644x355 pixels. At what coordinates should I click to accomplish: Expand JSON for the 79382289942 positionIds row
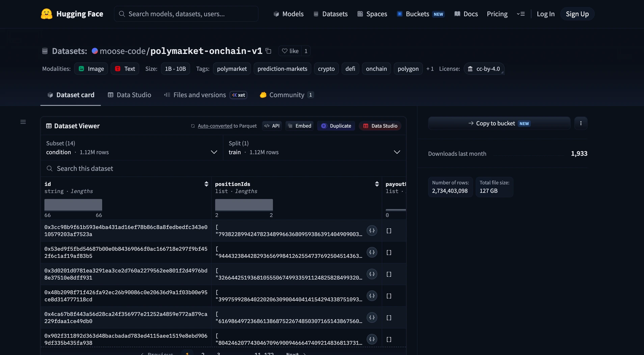(x=372, y=231)
